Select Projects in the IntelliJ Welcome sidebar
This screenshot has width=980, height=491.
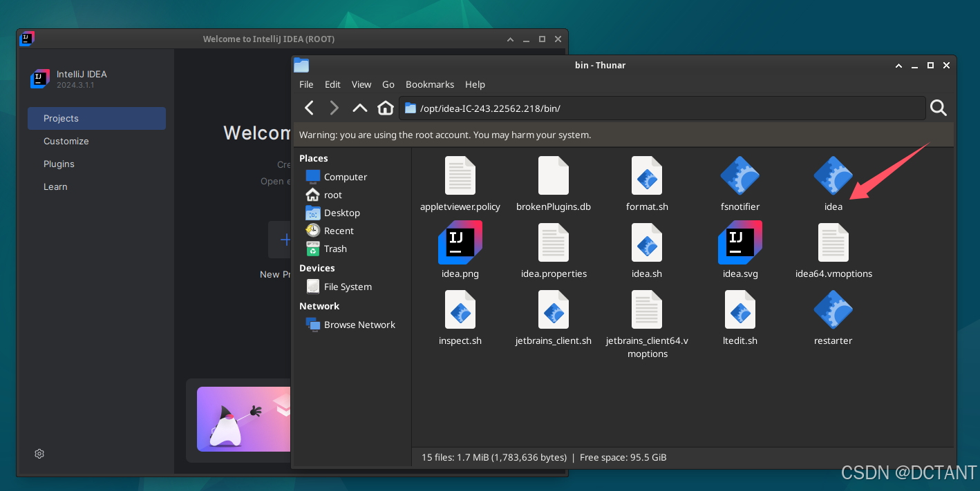point(97,118)
